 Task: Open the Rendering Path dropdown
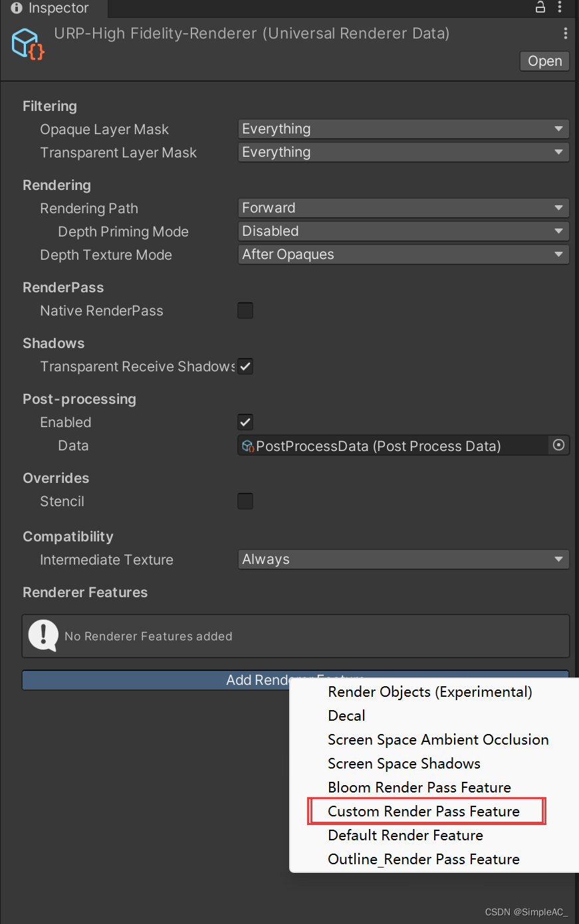[x=403, y=207]
